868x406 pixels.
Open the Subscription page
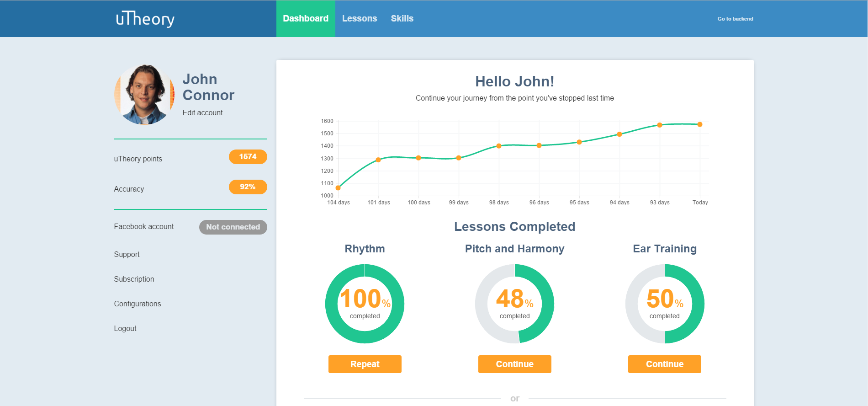coord(134,279)
